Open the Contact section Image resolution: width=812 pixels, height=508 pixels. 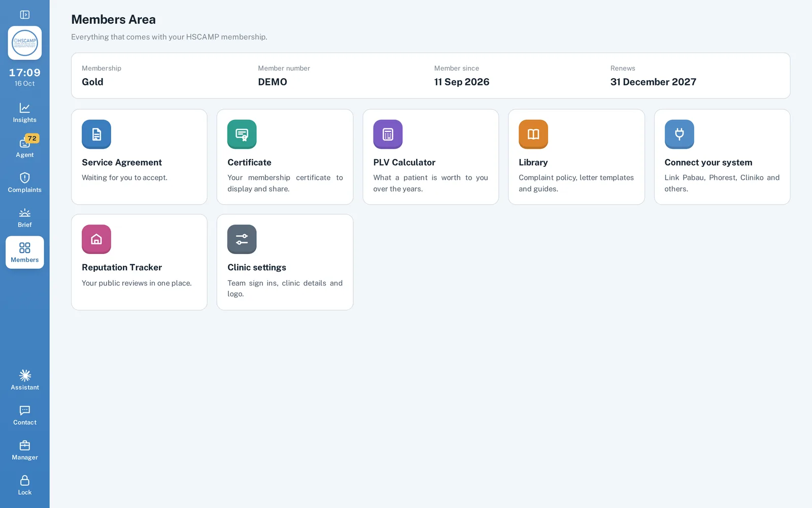(x=25, y=416)
